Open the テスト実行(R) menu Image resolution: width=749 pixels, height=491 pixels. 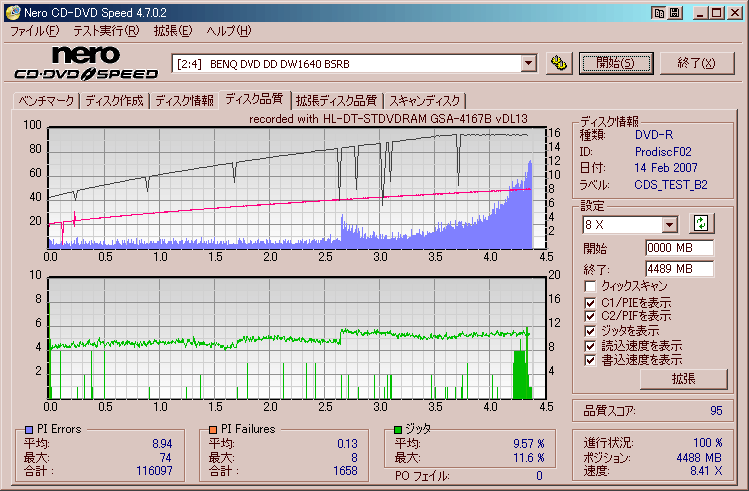pos(106,32)
